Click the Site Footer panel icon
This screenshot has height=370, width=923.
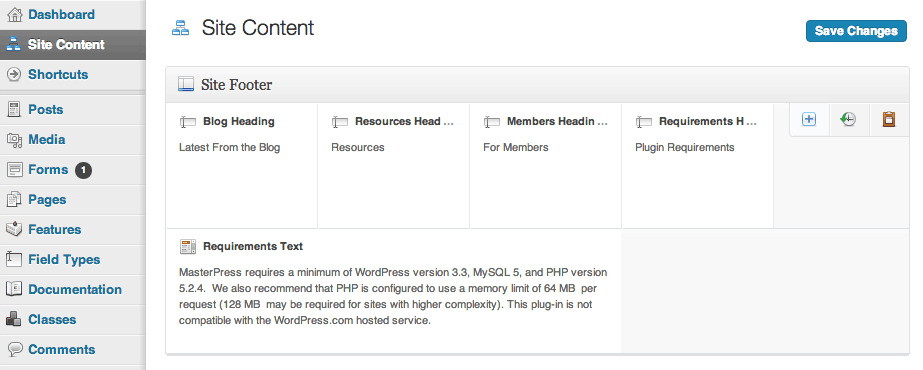[x=185, y=85]
